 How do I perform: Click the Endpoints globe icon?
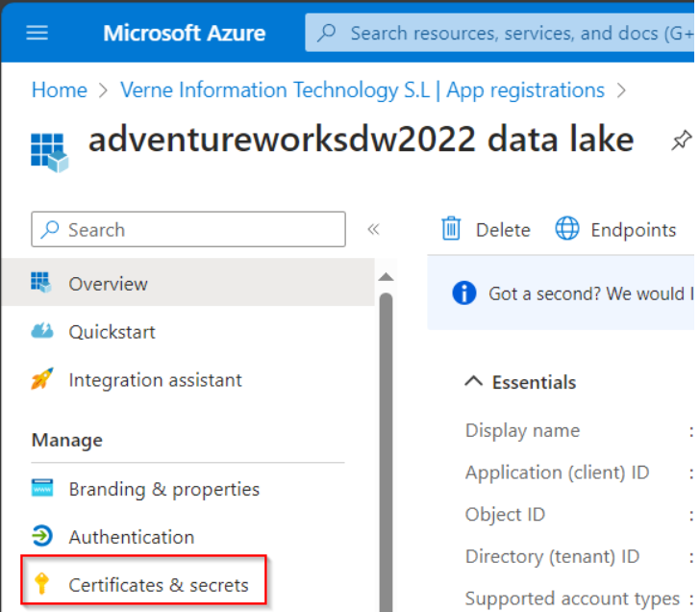[567, 228]
